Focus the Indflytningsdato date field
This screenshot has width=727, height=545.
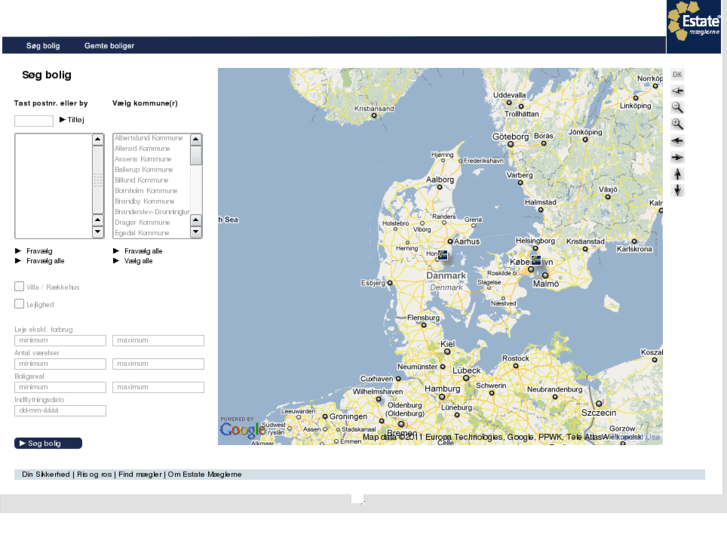[x=60, y=411]
